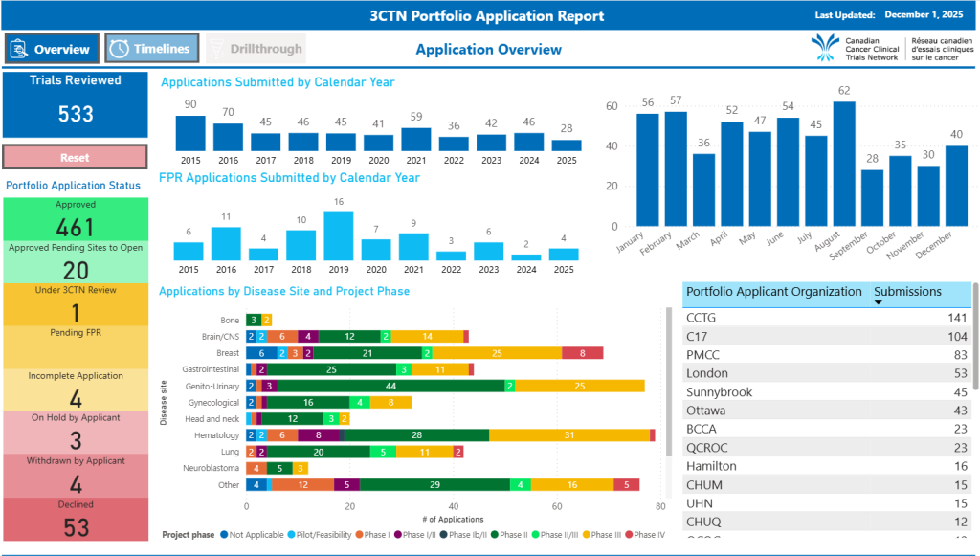Click the Submissions column sort arrow
The height and width of the screenshot is (556, 980).
click(x=879, y=302)
